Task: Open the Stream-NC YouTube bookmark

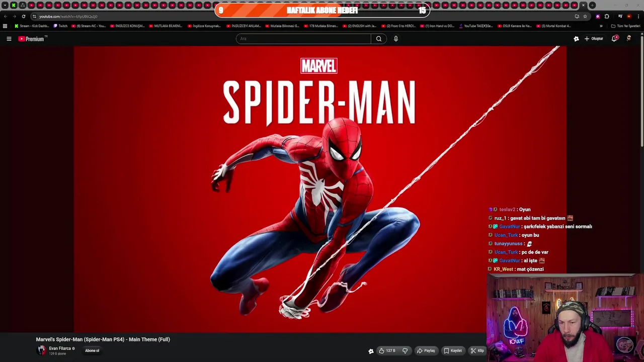Action: tap(89, 26)
